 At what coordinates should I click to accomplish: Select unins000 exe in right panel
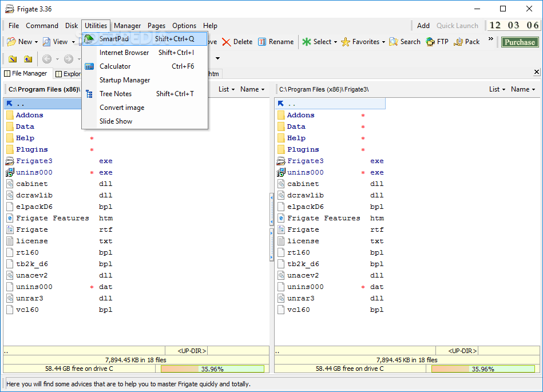pos(330,172)
